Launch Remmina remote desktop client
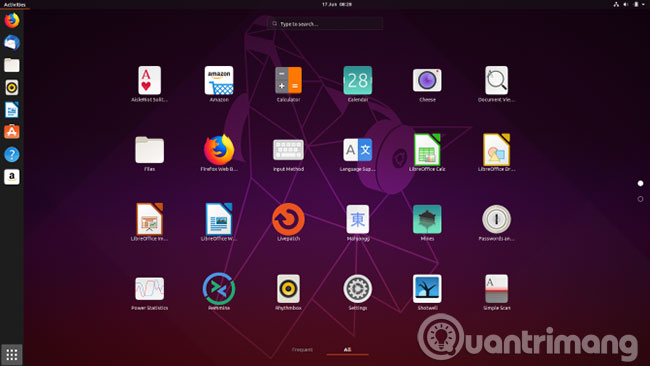This screenshot has height=366, width=650. click(x=219, y=288)
